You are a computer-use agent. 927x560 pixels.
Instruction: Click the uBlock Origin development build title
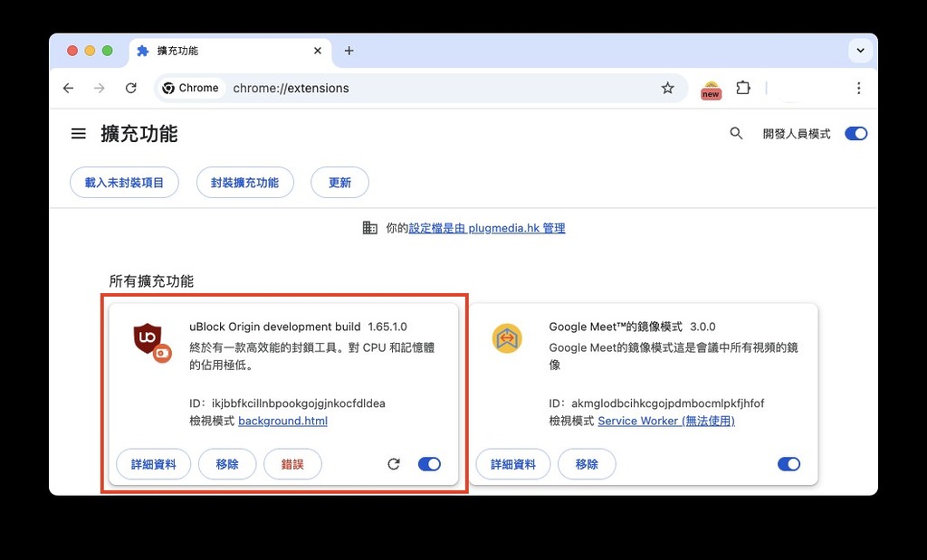[x=275, y=327]
